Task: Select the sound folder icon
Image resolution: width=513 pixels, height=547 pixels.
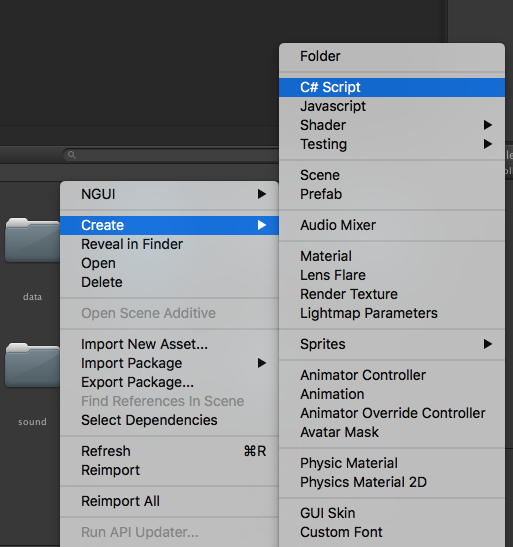Action: pyautogui.click(x=32, y=365)
